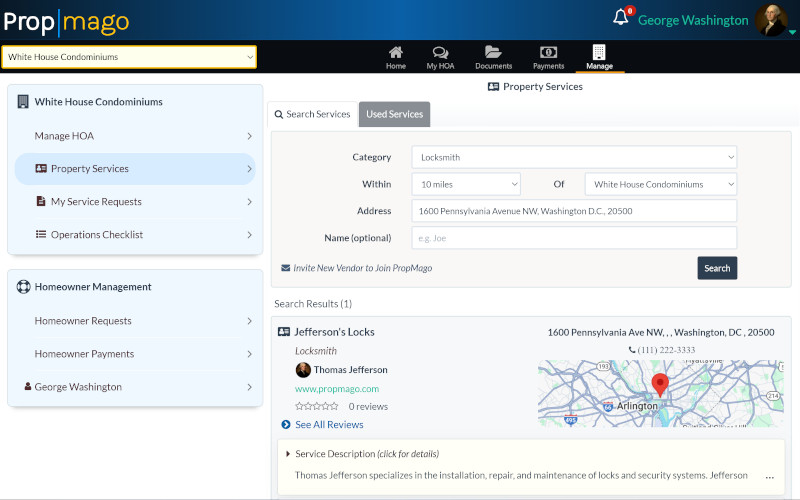Select the Manage tab in navigation
800x500 pixels.
(x=599, y=57)
